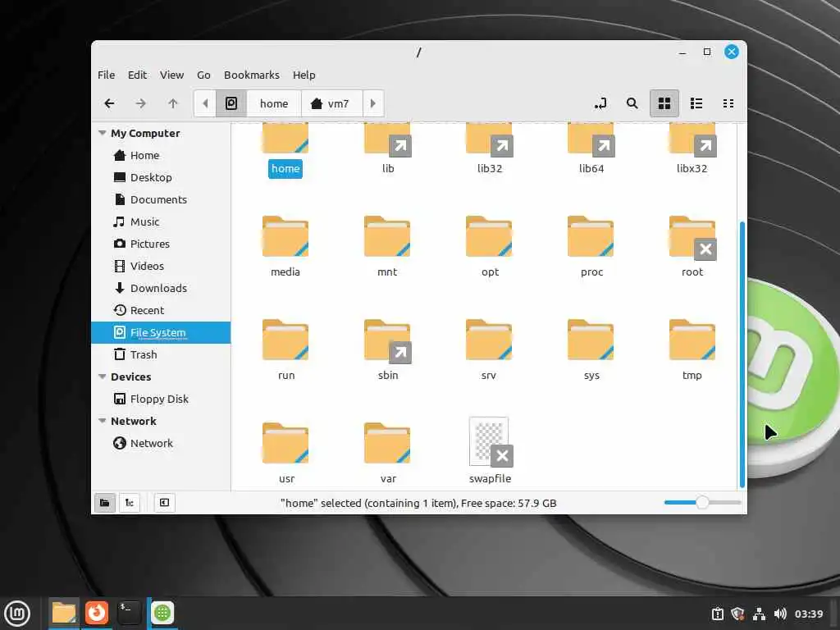The width and height of the screenshot is (840, 630).
Task: Go to the parent folder with the up arrow
Action: click(x=172, y=103)
